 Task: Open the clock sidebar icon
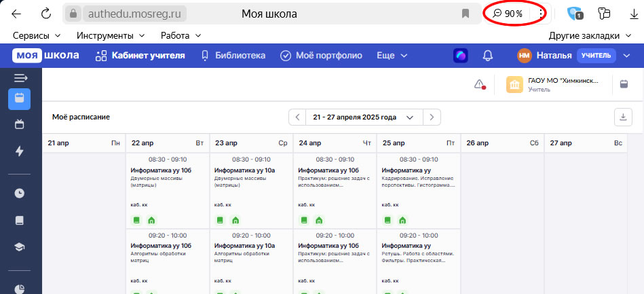(x=19, y=194)
